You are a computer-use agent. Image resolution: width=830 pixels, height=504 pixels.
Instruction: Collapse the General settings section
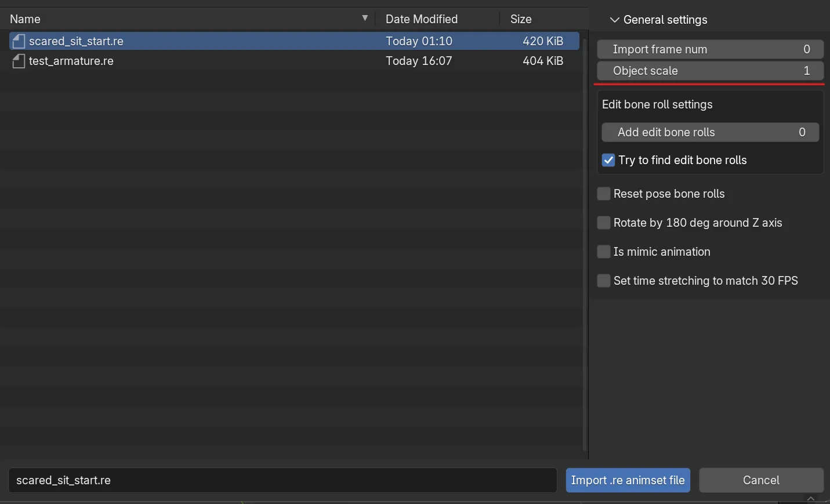pyautogui.click(x=614, y=20)
